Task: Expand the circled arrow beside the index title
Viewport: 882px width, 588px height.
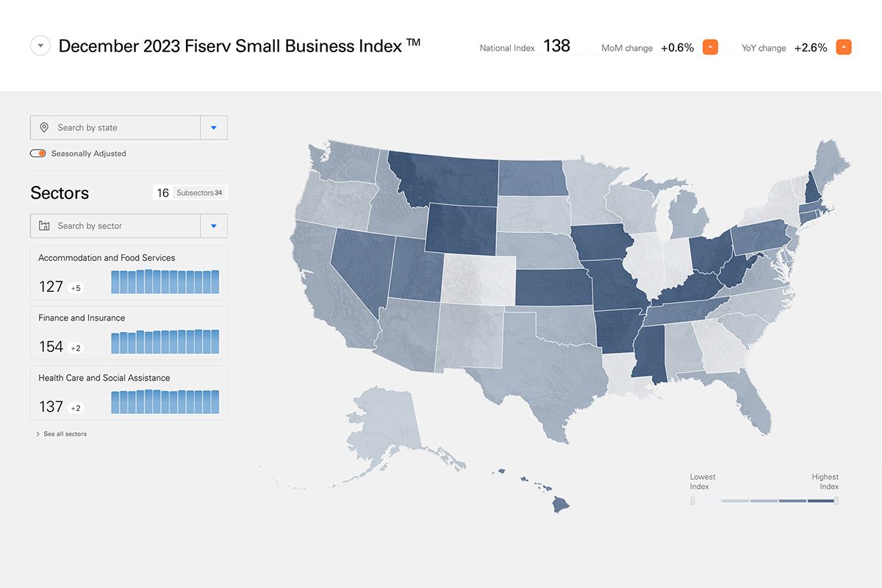Action: [40, 46]
